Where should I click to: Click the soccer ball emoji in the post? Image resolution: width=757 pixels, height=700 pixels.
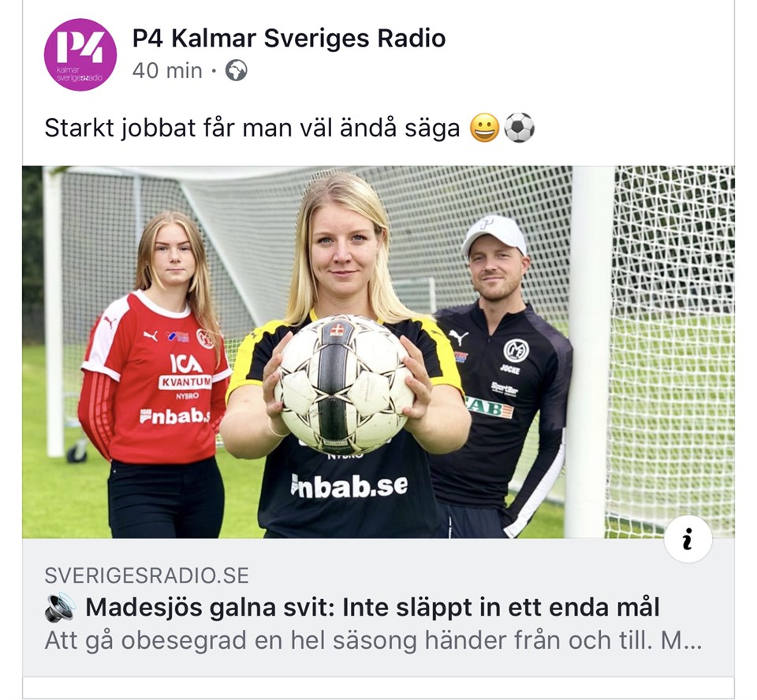[x=519, y=128]
